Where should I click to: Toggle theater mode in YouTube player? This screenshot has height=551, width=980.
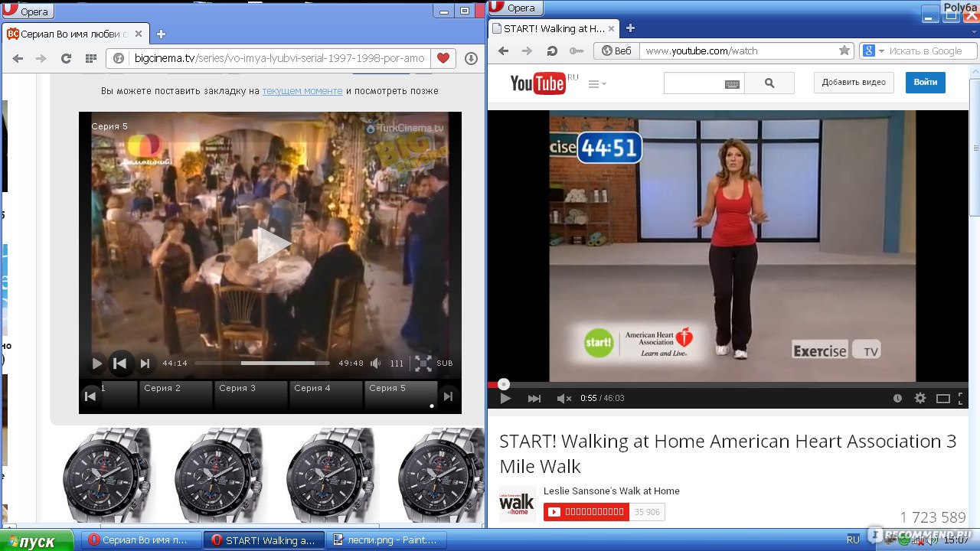[942, 398]
